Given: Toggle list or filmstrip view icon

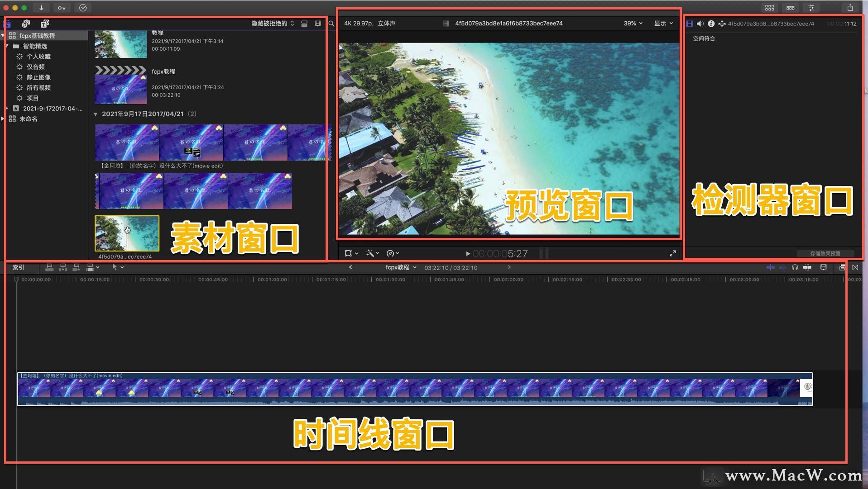Looking at the screenshot, I should [x=304, y=24].
